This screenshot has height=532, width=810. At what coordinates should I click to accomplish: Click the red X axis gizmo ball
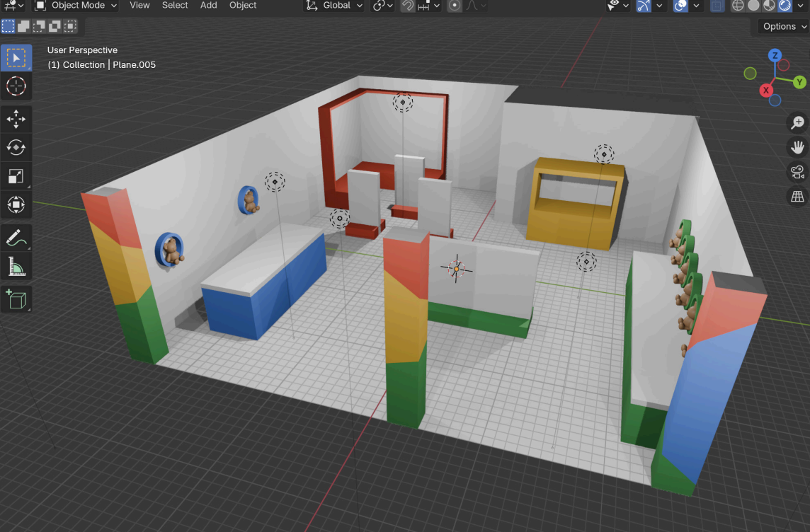point(766,91)
